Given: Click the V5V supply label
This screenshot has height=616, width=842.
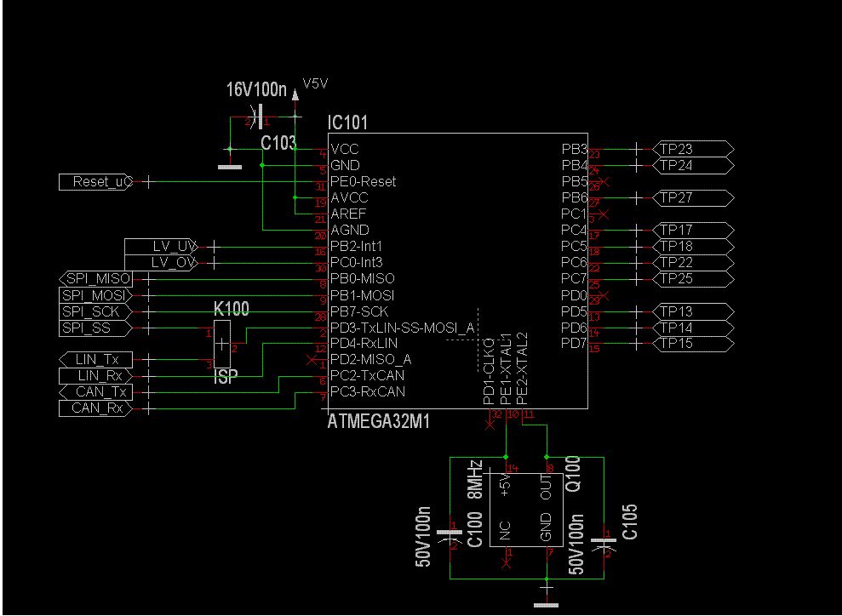Looking at the screenshot, I should [315, 83].
